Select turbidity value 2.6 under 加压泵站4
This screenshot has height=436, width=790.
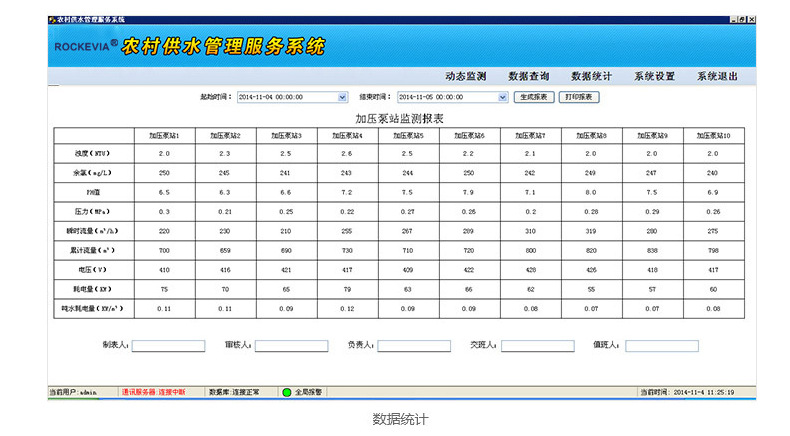pyautogui.click(x=347, y=154)
